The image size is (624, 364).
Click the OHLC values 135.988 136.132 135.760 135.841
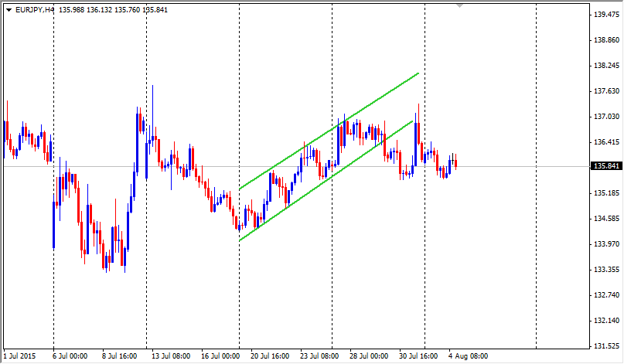[113, 10]
